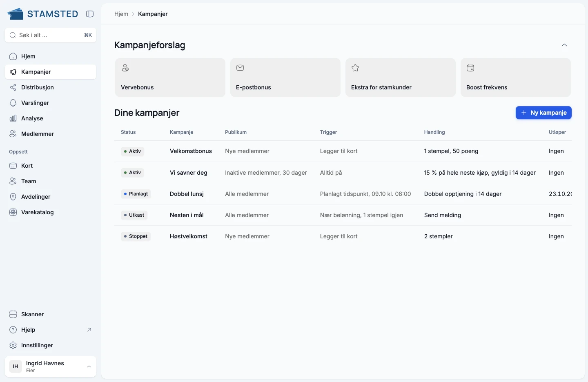Open the Distribusjon share icon
588x382 pixels.
[13, 87]
